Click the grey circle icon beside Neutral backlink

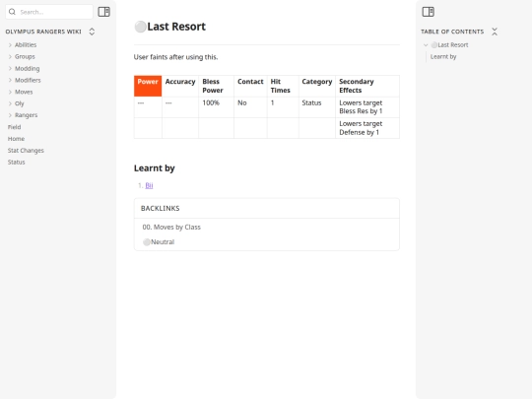point(147,242)
